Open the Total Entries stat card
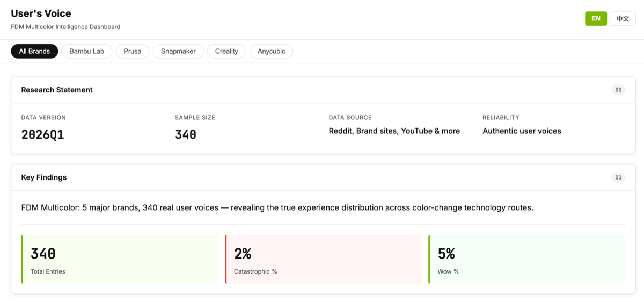Viewport: 644px width, 301px height. [120, 259]
